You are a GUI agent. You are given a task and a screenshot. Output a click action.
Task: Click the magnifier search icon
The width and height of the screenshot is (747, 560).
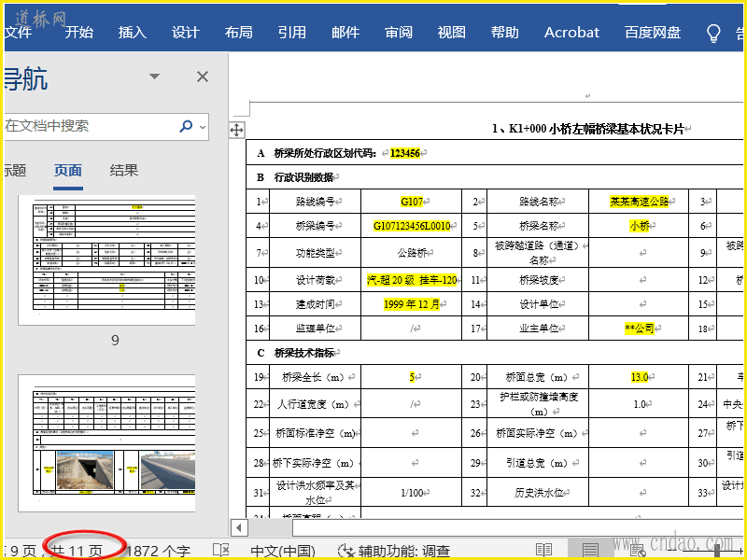click(x=186, y=126)
